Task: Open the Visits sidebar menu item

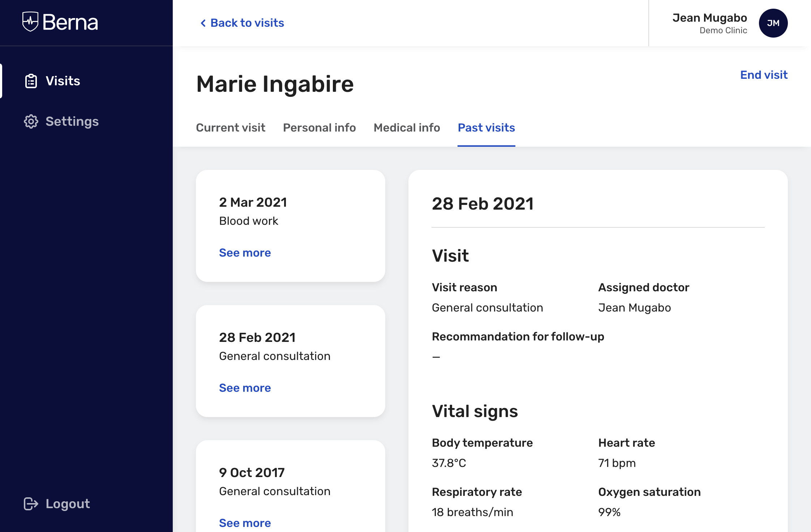Action: [x=63, y=81]
